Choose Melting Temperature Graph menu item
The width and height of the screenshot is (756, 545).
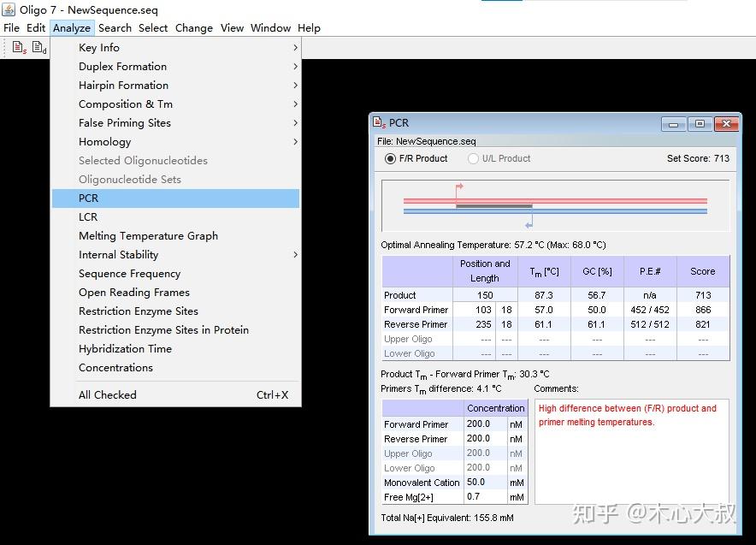(175, 235)
